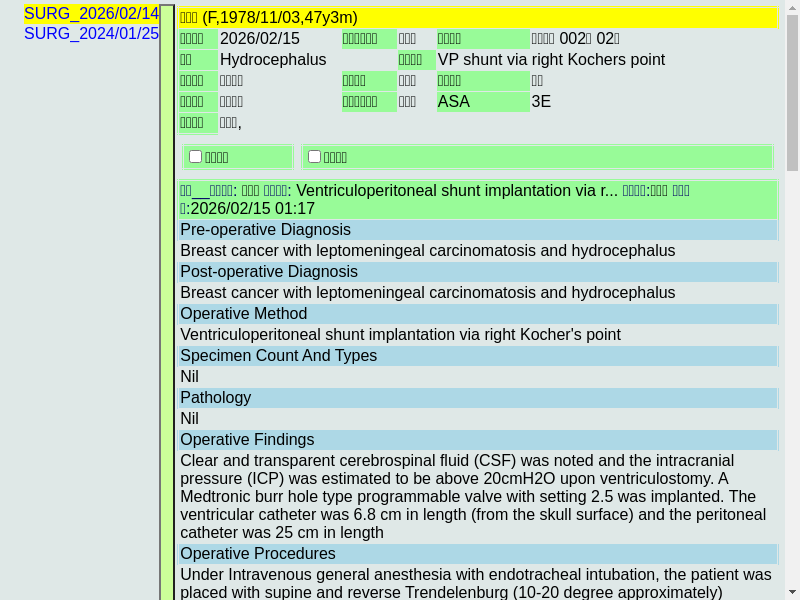Click the ASA field label
The height and width of the screenshot is (600, 800).
pos(454,102)
